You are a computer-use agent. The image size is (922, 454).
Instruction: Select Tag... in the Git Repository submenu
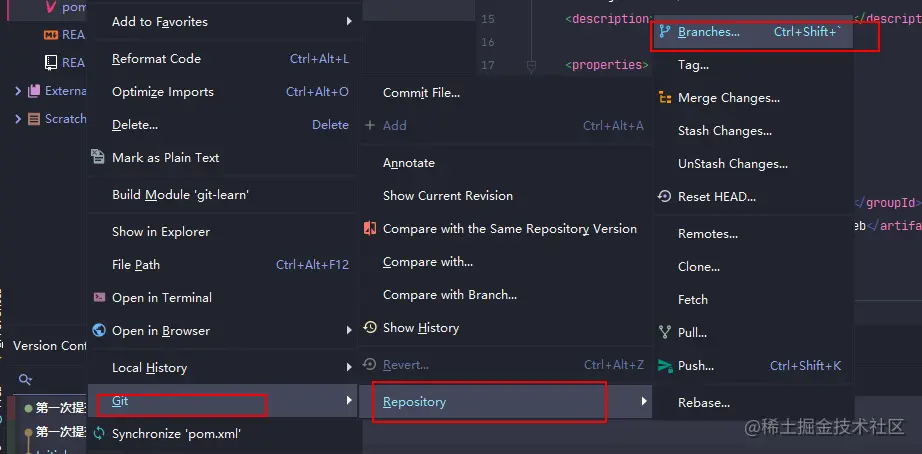pos(753,65)
